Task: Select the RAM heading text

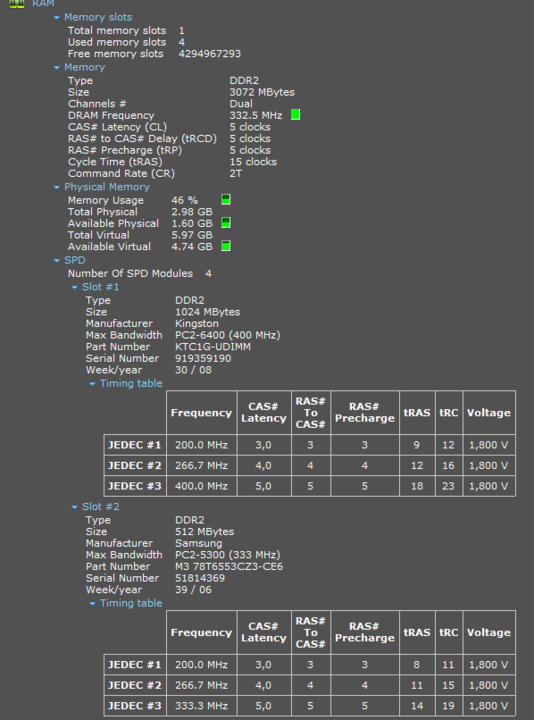Action: coord(43,4)
